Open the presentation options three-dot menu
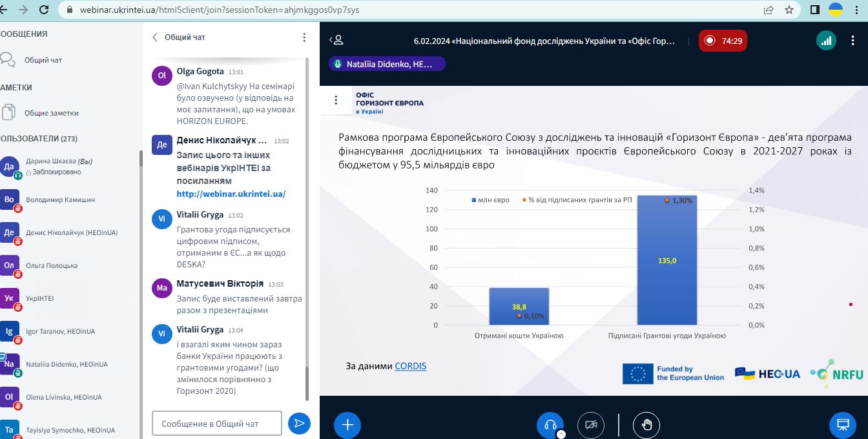868x439 pixels. coord(336,100)
